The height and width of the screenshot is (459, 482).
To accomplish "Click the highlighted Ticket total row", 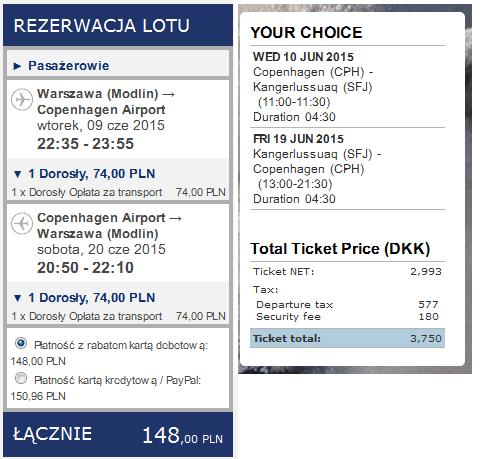I will coord(347,338).
